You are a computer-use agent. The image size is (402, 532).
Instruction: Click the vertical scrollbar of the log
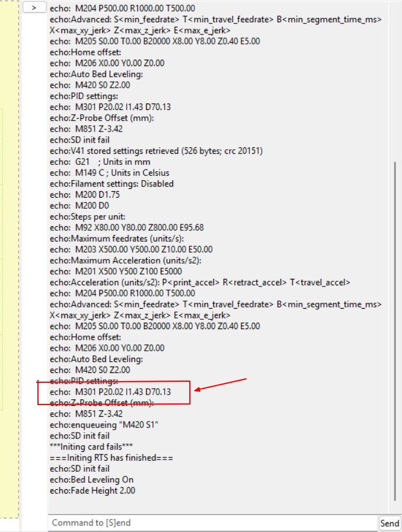395,331
